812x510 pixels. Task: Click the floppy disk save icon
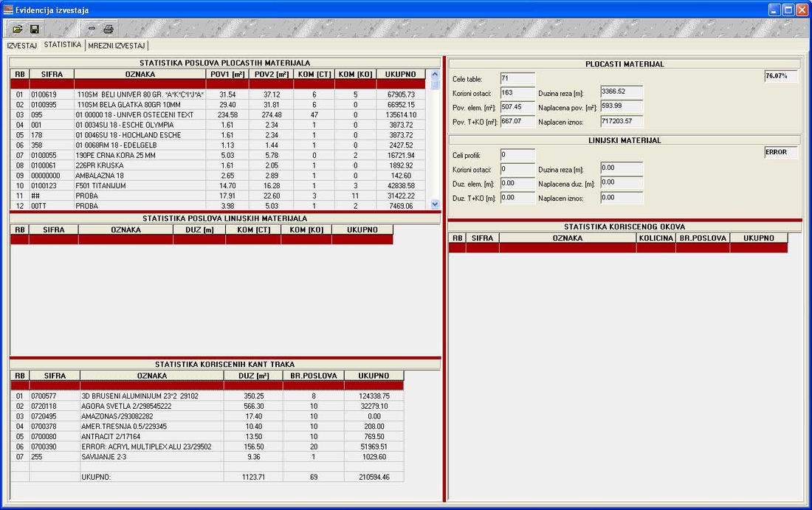point(34,30)
